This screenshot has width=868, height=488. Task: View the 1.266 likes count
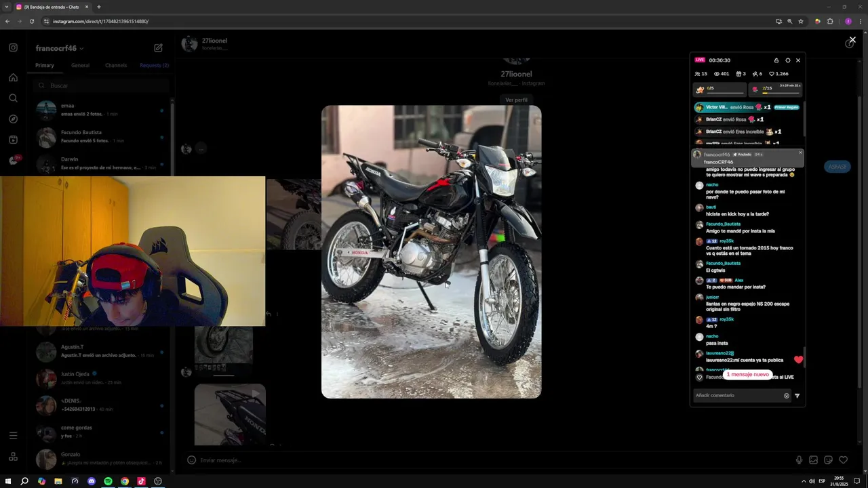(779, 74)
